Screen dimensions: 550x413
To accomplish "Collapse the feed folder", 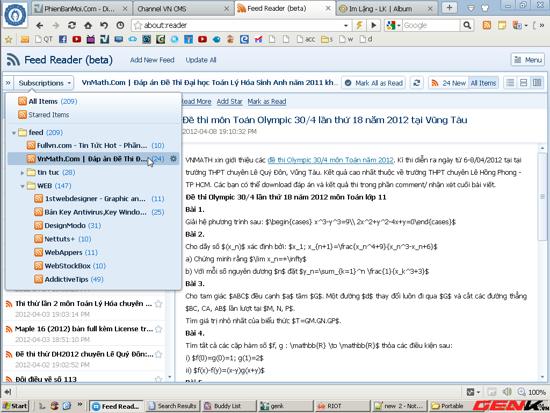I will (x=14, y=133).
